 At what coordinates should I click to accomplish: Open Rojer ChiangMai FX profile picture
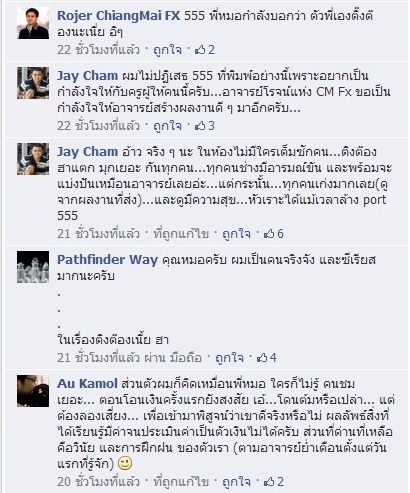coord(33,23)
